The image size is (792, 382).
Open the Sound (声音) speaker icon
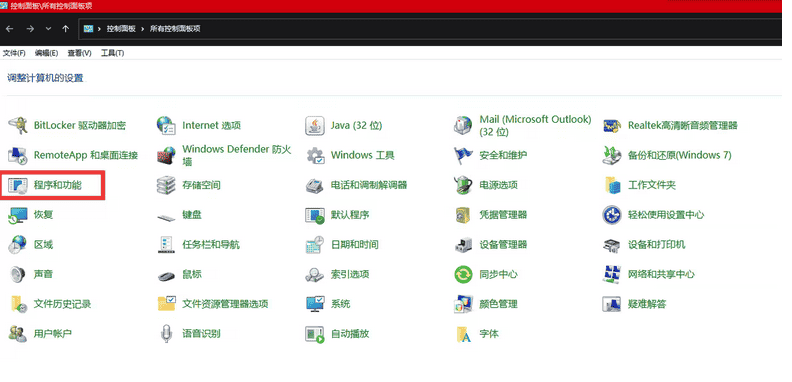click(18, 274)
